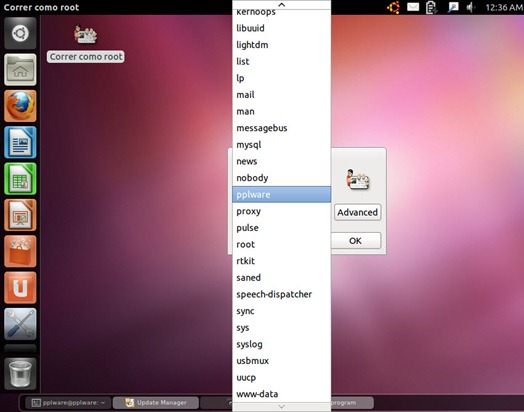Select root user from list
Viewport: 524px width, 412px height.
tap(282, 245)
